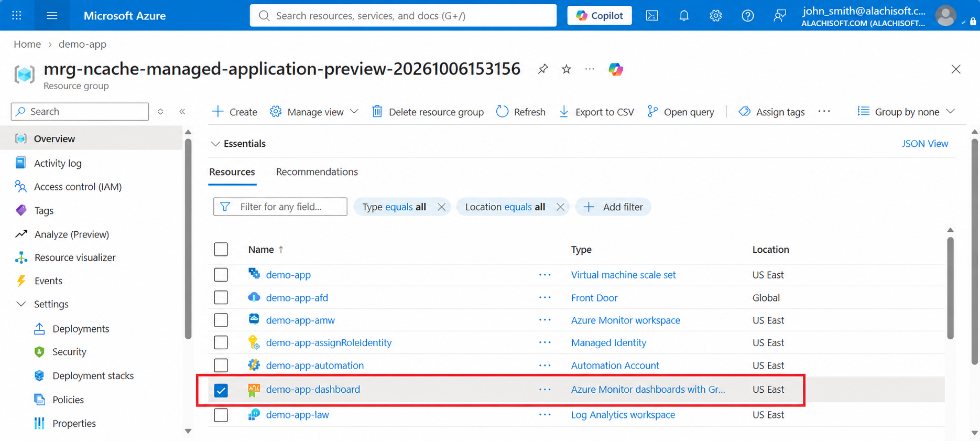Click the account avatar picture
Image resolution: width=980 pixels, height=441 pixels.
pyautogui.click(x=945, y=16)
